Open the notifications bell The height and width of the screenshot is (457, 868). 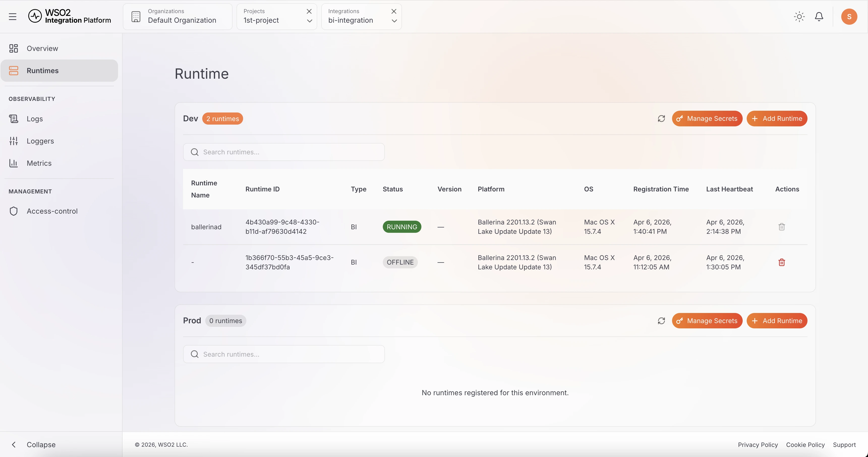(x=819, y=16)
